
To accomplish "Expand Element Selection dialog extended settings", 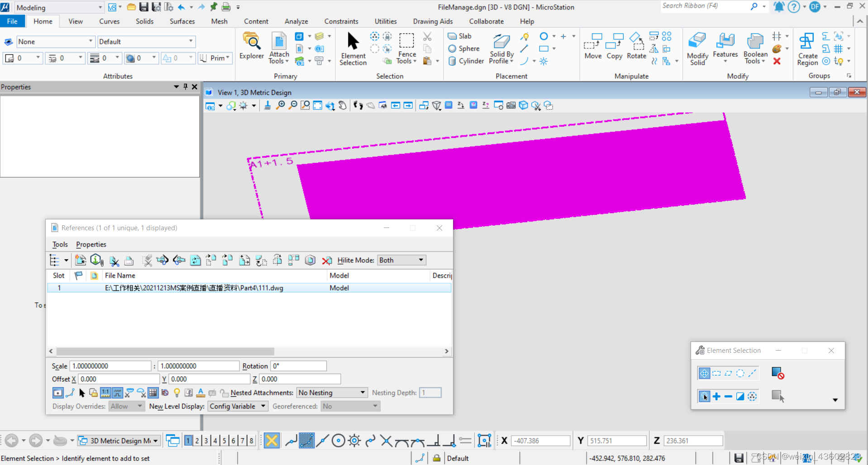I will point(835,400).
